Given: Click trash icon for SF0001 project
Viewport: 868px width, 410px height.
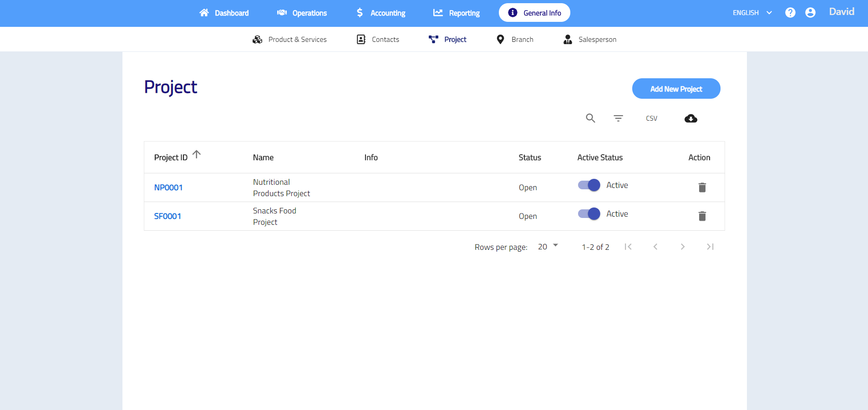Looking at the screenshot, I should pyautogui.click(x=702, y=216).
